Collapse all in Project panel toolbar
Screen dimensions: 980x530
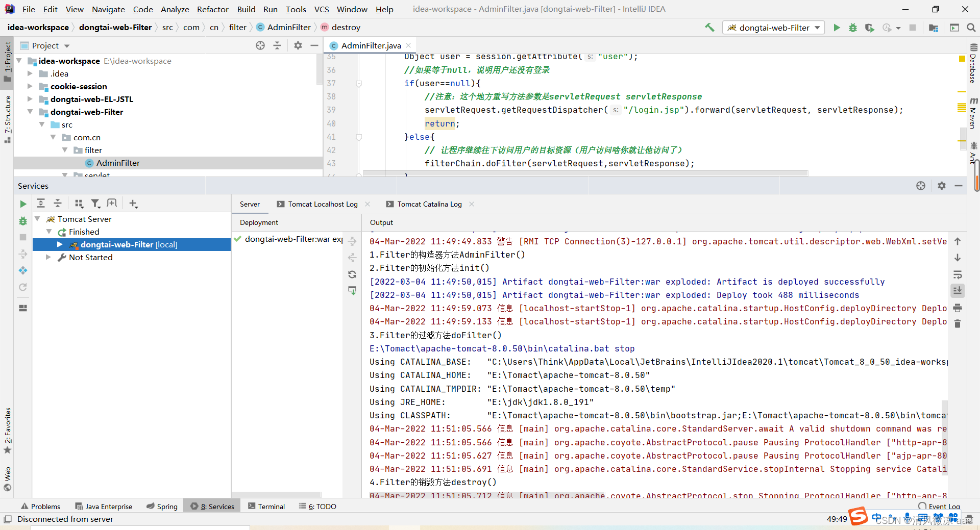point(277,45)
